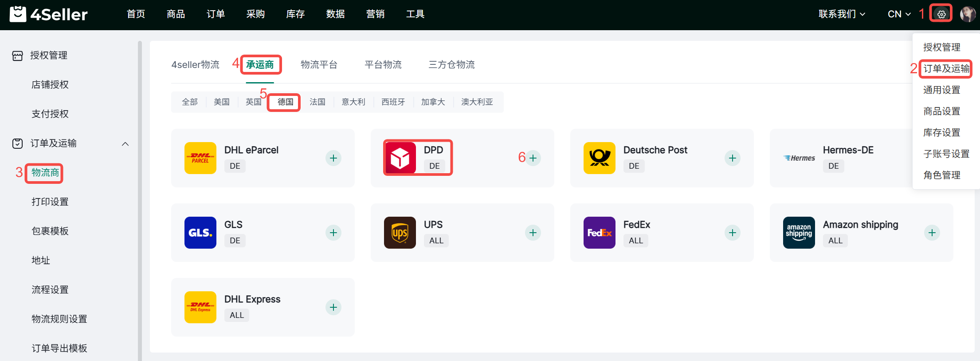Add FedEx carrier using plus icon

tap(733, 233)
